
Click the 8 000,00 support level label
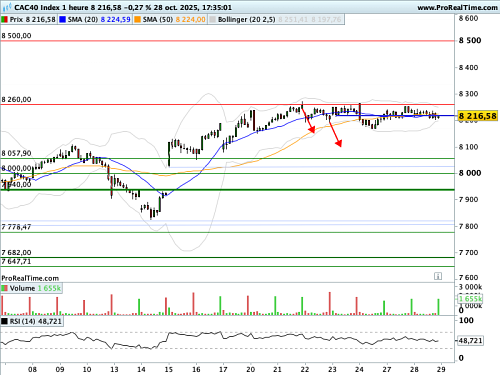16,168
